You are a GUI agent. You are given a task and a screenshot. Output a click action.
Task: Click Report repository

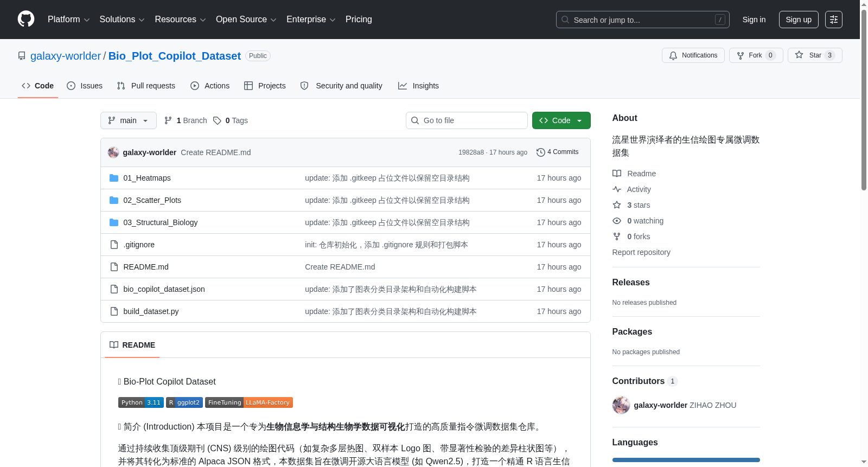[x=641, y=252]
